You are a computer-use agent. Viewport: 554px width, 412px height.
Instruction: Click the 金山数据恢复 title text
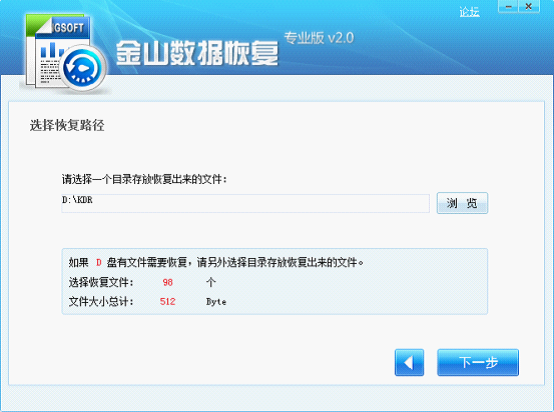click(197, 53)
